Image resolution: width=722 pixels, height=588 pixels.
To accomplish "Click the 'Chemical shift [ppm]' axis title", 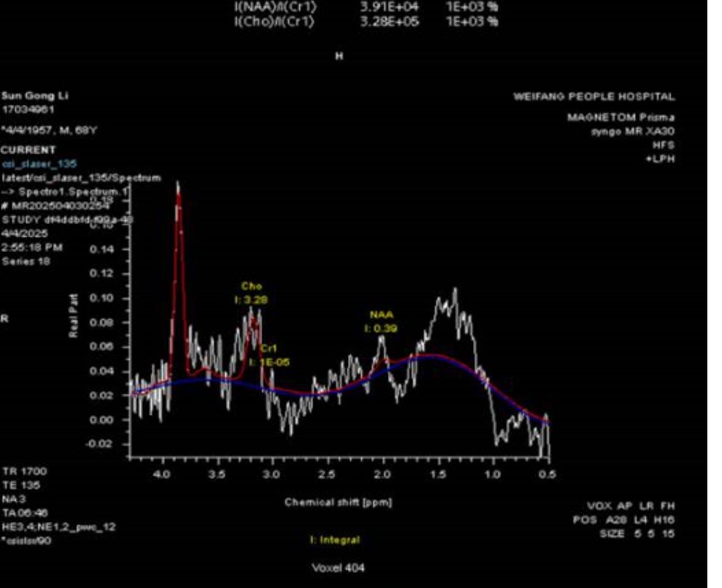I will pyautogui.click(x=338, y=502).
